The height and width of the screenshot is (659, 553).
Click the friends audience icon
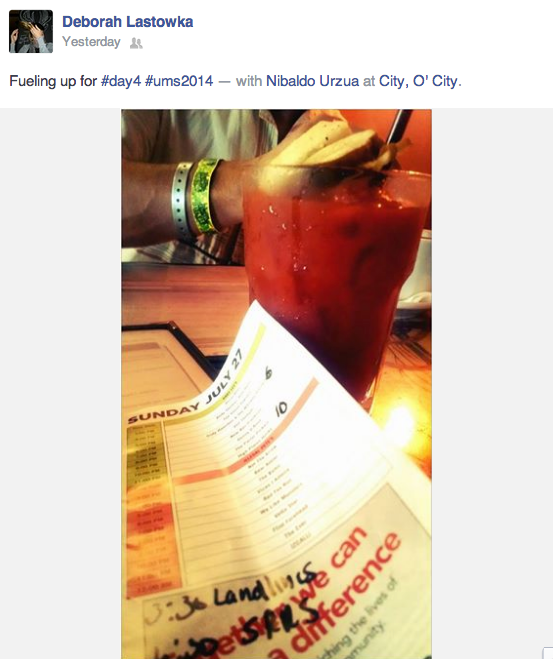[136, 43]
